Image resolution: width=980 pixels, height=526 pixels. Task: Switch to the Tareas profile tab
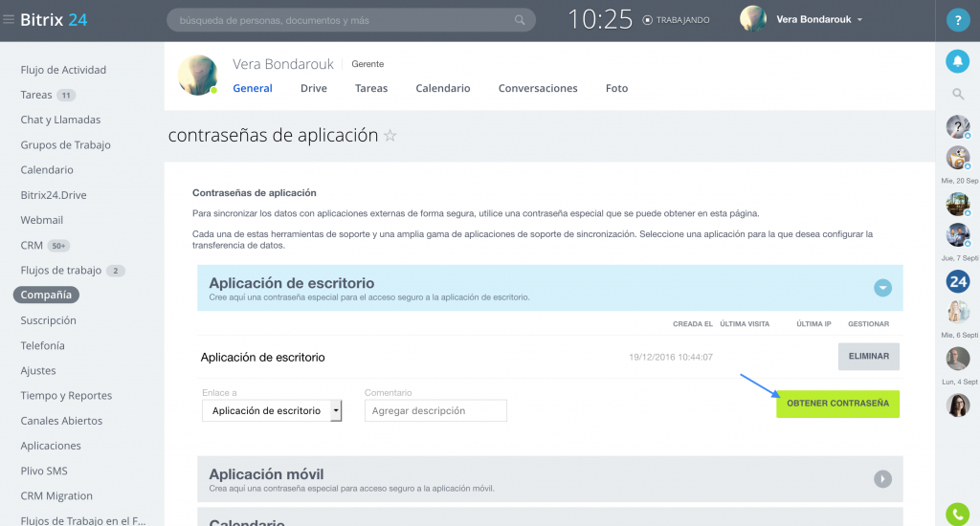[x=371, y=88]
